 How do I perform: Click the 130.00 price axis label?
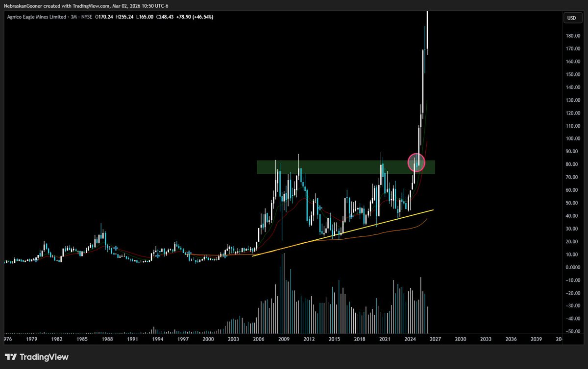[x=572, y=100]
